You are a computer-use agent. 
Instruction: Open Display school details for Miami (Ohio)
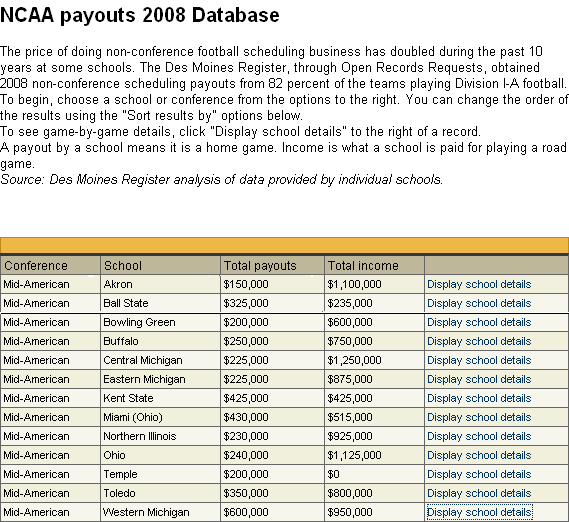479,417
